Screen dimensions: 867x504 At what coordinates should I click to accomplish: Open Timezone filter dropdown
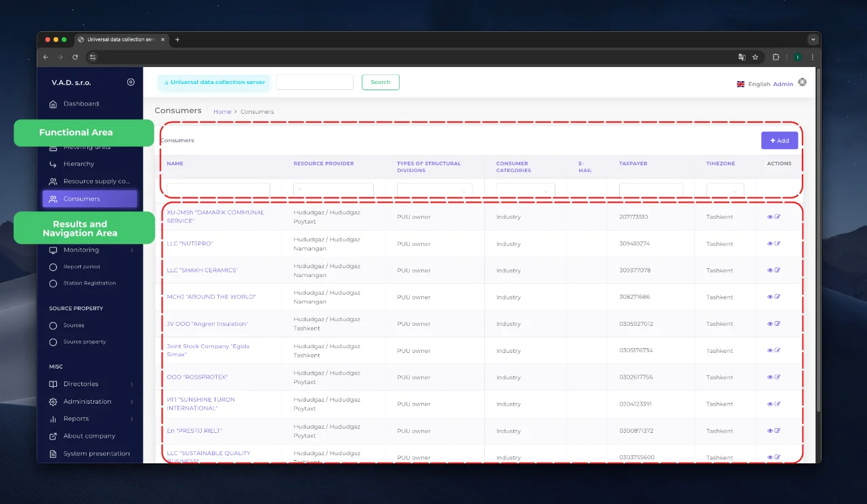click(725, 190)
